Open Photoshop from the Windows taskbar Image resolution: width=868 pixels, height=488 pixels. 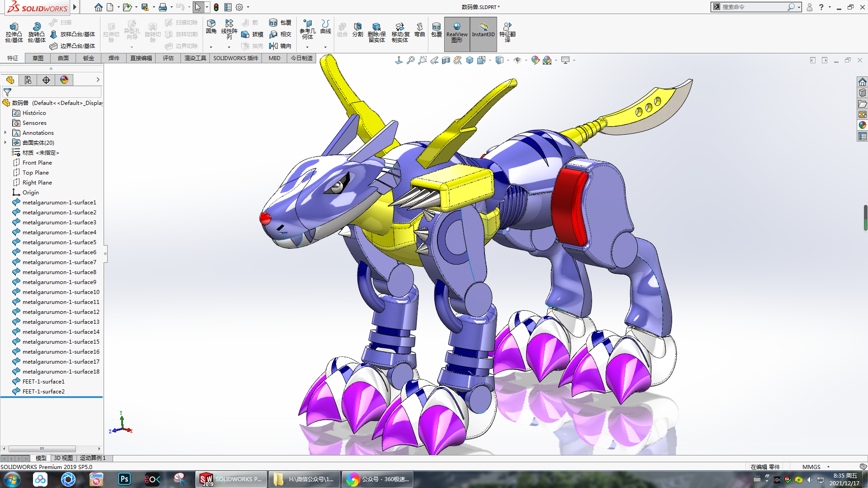click(x=124, y=479)
